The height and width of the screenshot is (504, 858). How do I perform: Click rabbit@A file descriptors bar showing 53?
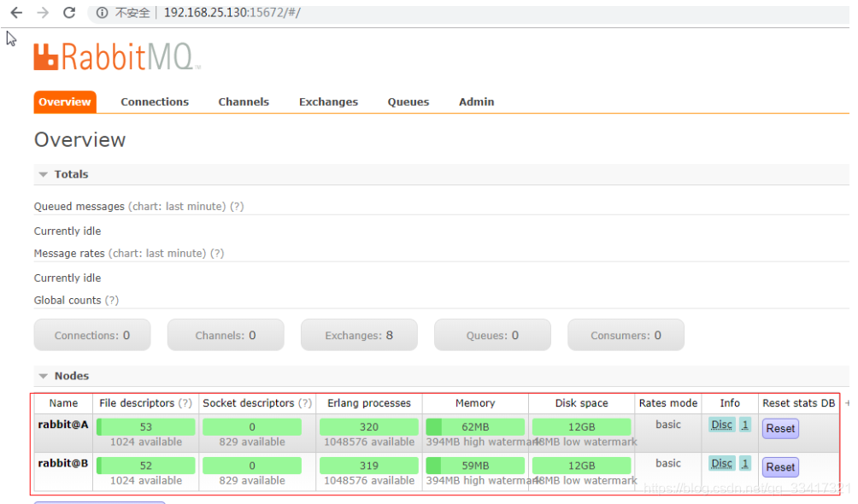[145, 427]
